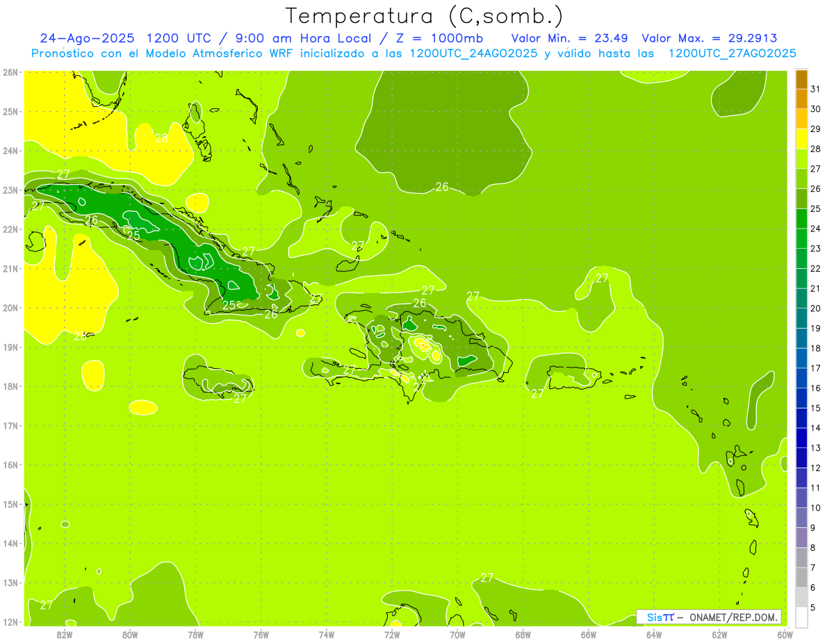Click the '78W' longitude axis label
The height and width of the screenshot is (644, 834).
click(x=196, y=634)
